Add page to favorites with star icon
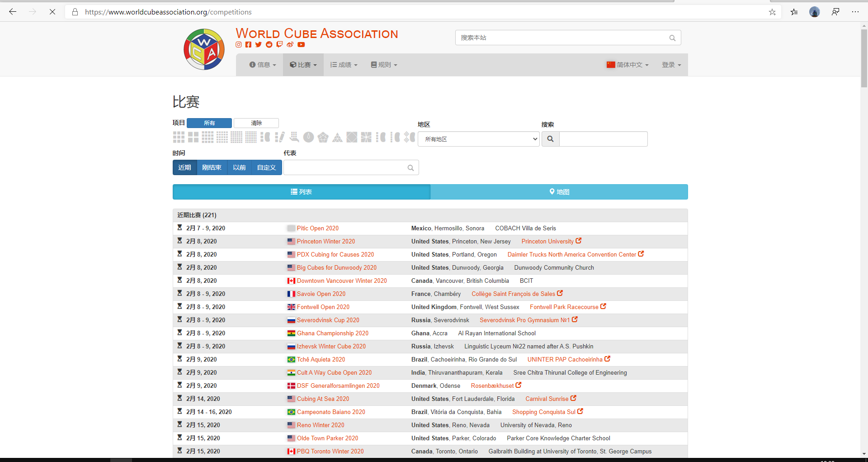Screen dimensions: 868x462 click(x=772, y=12)
